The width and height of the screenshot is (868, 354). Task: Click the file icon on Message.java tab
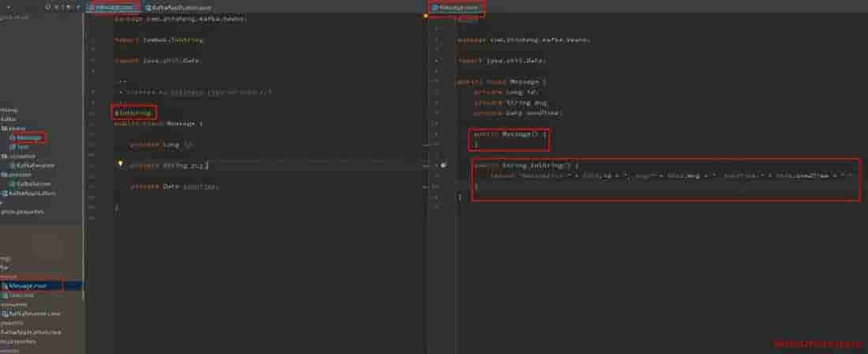pos(92,9)
